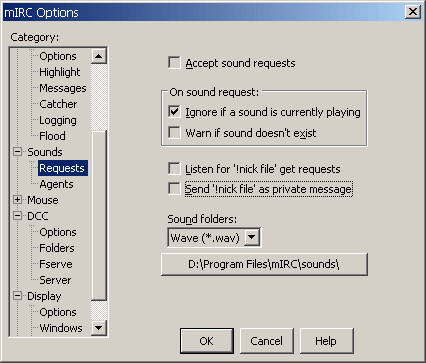This screenshot has width=426, height=363.
Task: Select the Mouse category label
Action: point(43,200)
